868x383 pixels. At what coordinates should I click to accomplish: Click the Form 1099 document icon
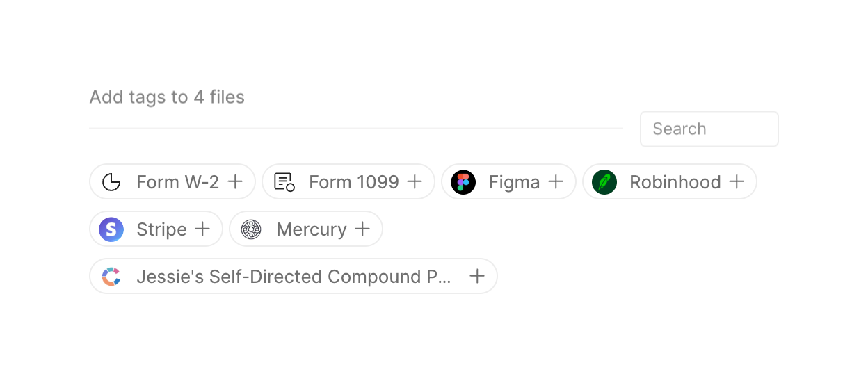[284, 182]
